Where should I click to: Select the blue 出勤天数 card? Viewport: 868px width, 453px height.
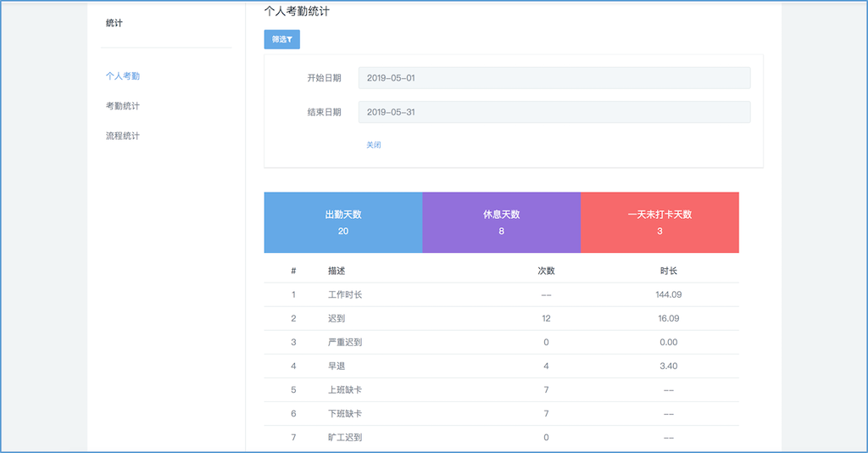click(343, 222)
